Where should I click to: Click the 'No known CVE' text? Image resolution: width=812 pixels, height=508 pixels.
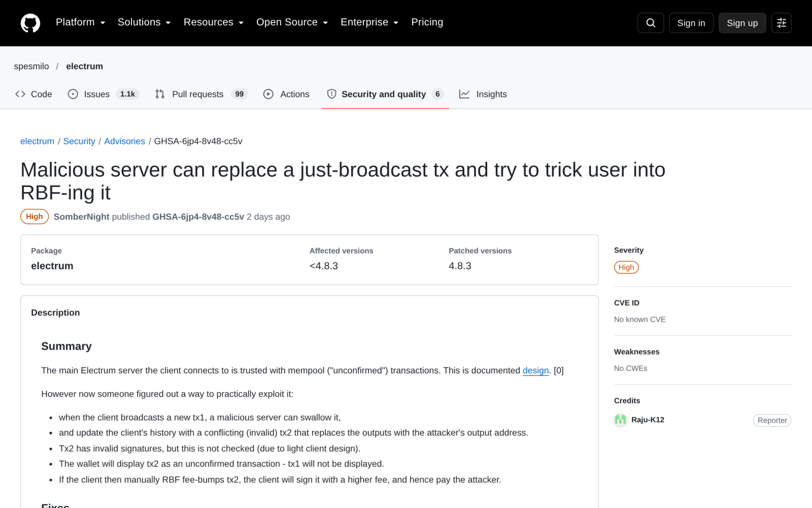[x=639, y=320]
